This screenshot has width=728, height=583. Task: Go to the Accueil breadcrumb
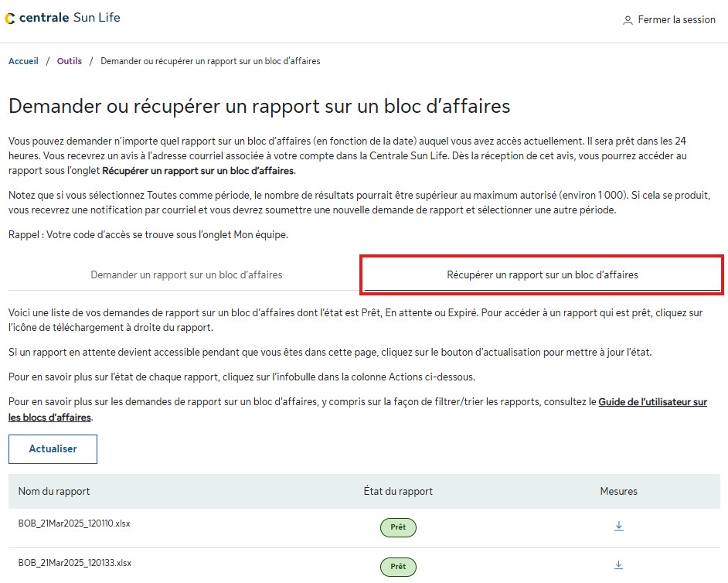point(23,61)
